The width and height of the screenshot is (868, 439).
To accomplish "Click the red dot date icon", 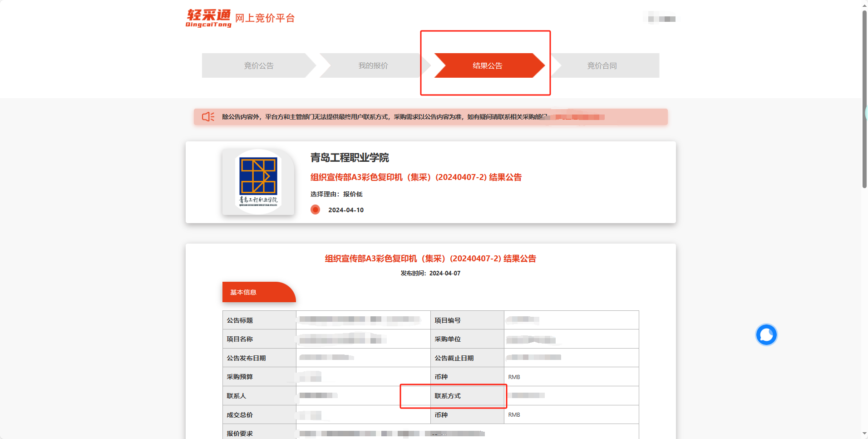I will [x=315, y=210].
